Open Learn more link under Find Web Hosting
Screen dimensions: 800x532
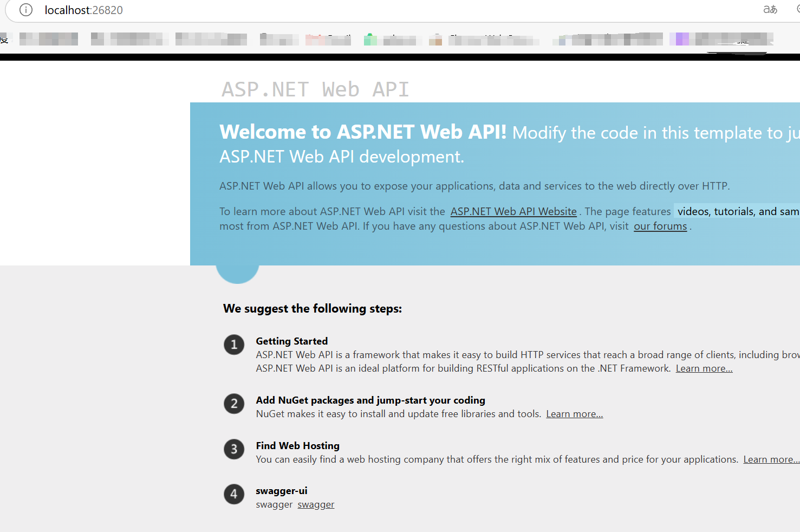[x=771, y=459]
